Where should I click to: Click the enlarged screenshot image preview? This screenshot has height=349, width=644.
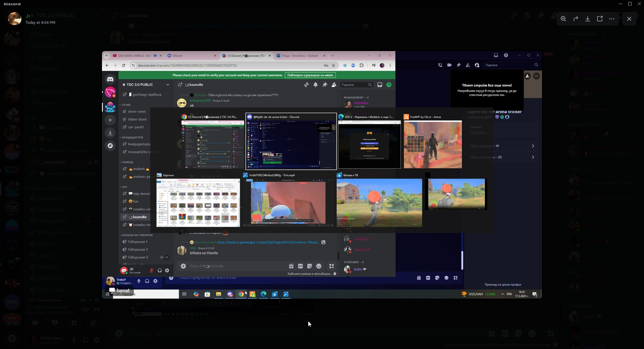[x=322, y=175]
